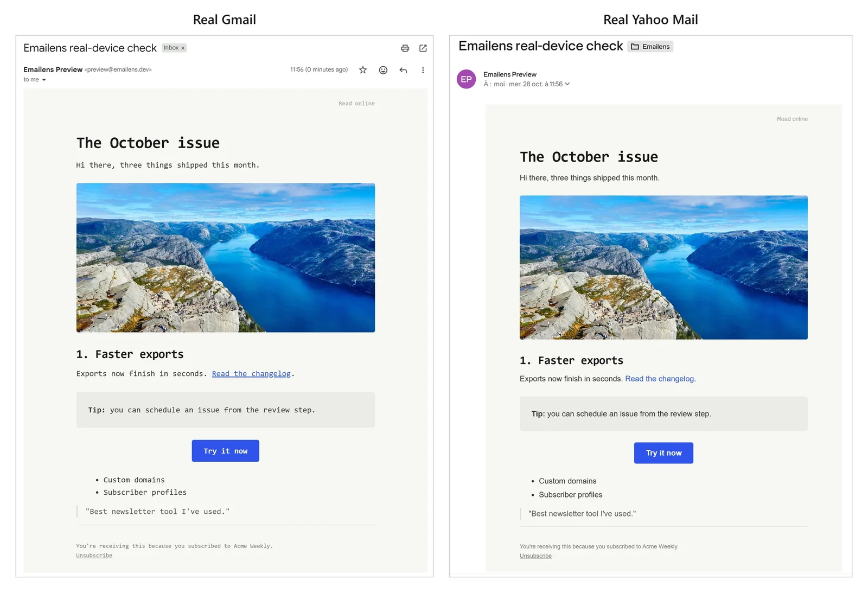
Task: Click the print icon in Gmail
Action: coord(405,48)
